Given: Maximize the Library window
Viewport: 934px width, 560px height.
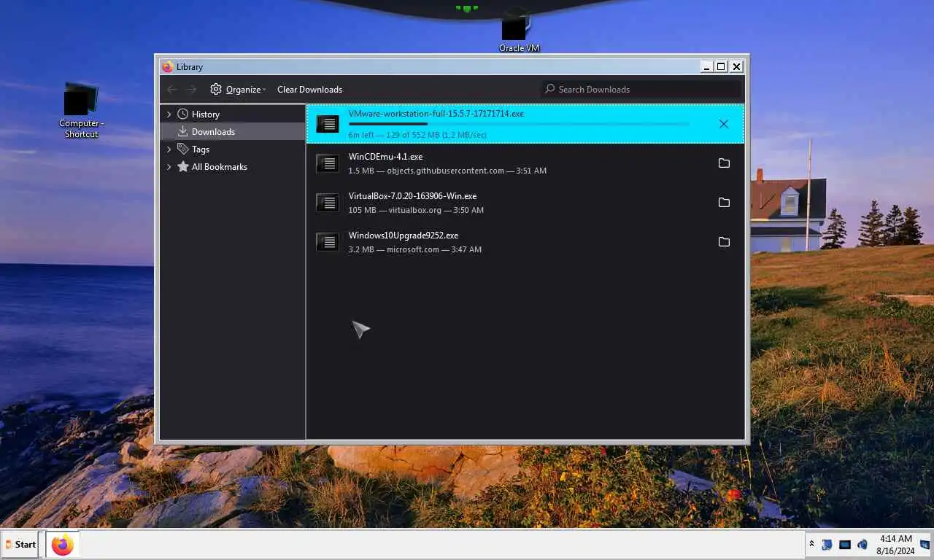Looking at the screenshot, I should (x=721, y=66).
